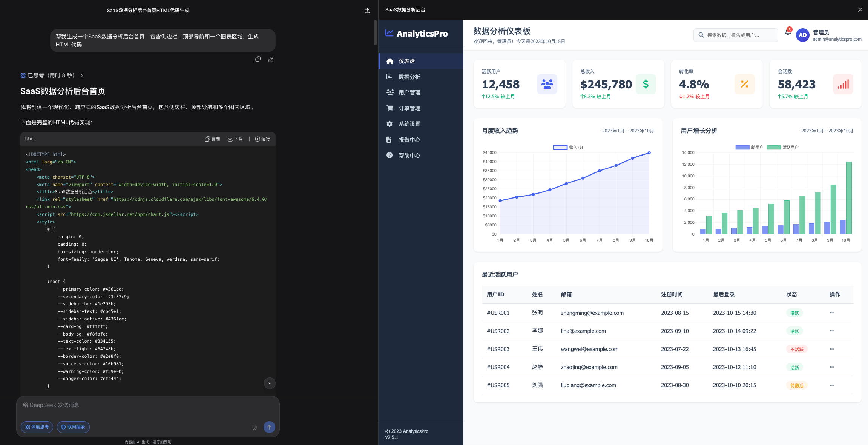Open actions menu for user #USR003
This screenshot has height=445, width=868.
pyautogui.click(x=832, y=349)
